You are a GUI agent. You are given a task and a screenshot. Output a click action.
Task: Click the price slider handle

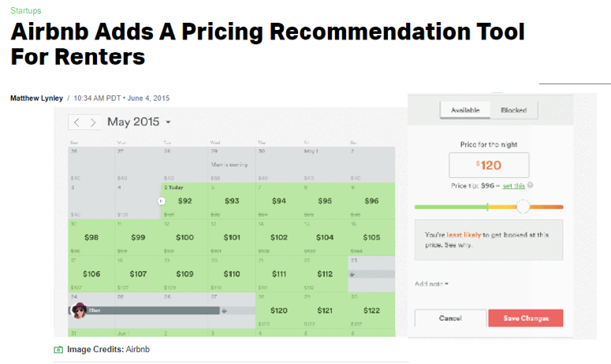click(x=523, y=206)
